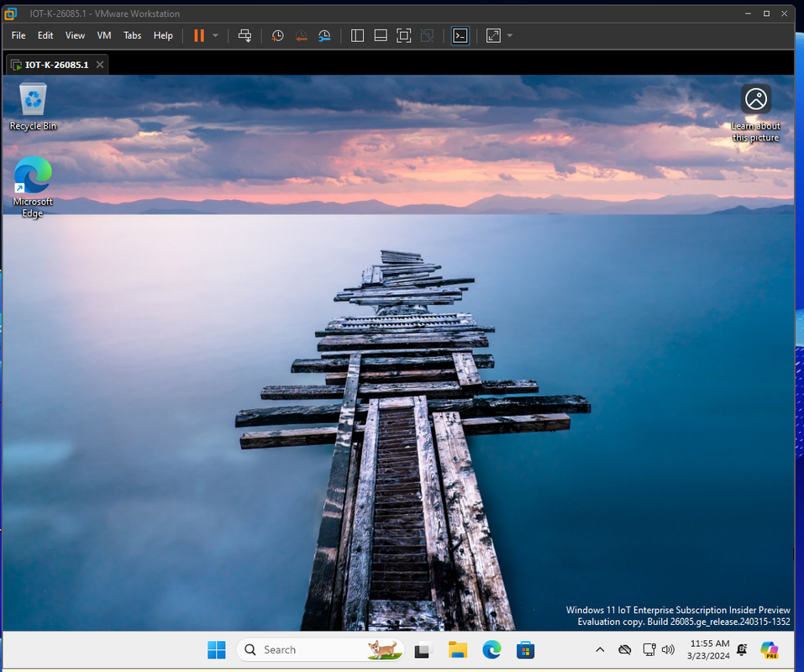Open the File menu

coord(18,35)
